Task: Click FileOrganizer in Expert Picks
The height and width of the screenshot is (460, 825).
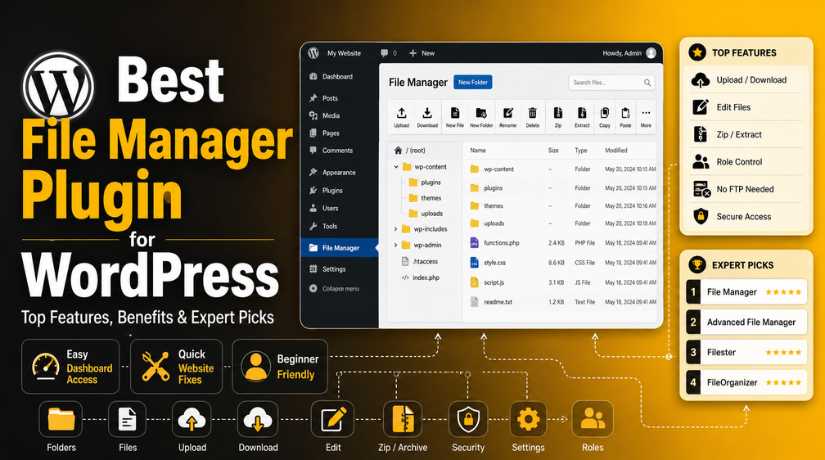Action: click(747, 383)
